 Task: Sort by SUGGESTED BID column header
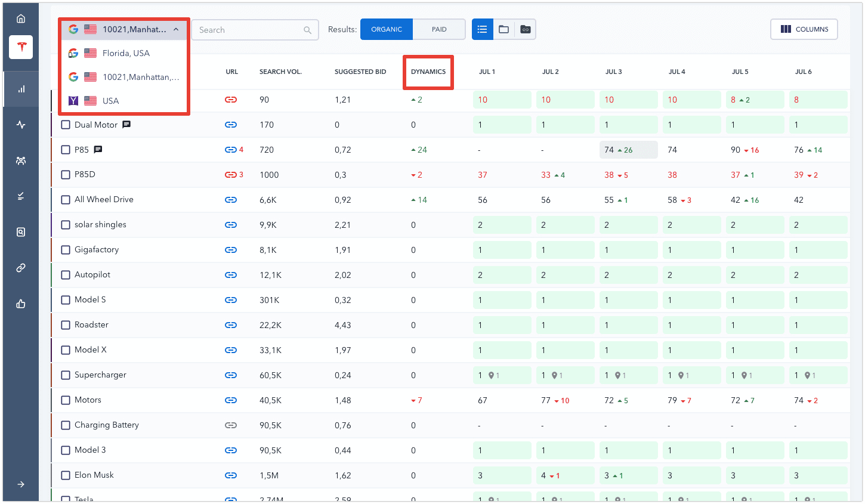click(360, 72)
